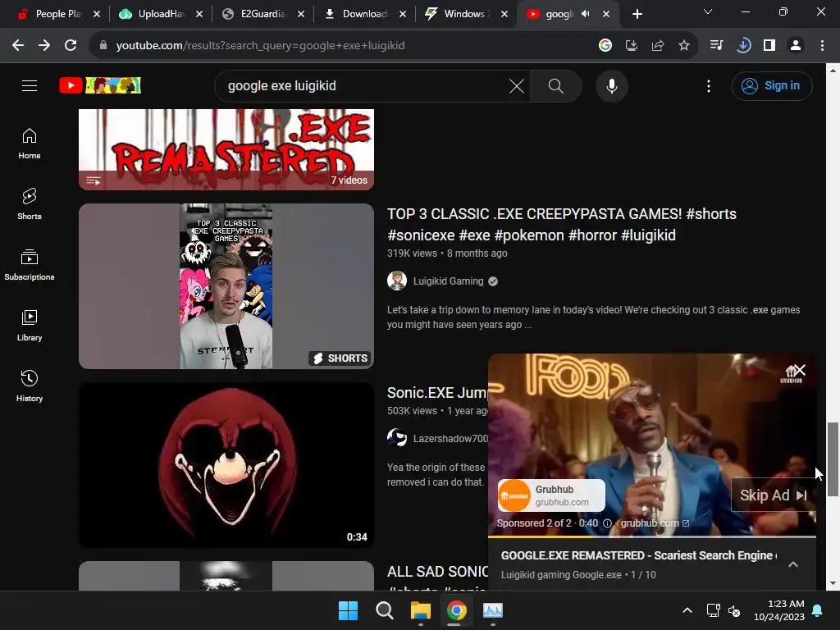Click the address bar URL
The height and width of the screenshot is (630, 840).
[260, 46]
